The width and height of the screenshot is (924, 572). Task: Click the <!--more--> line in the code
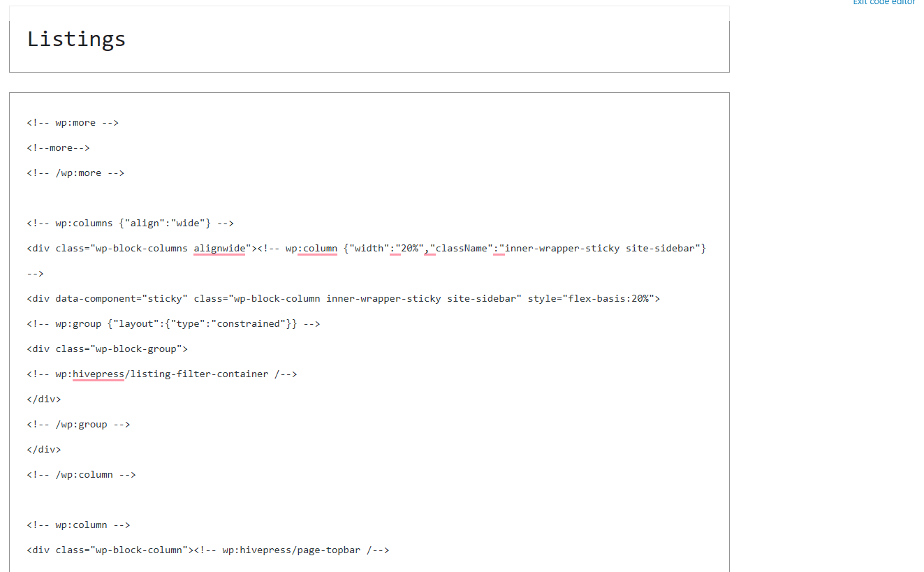(59, 148)
